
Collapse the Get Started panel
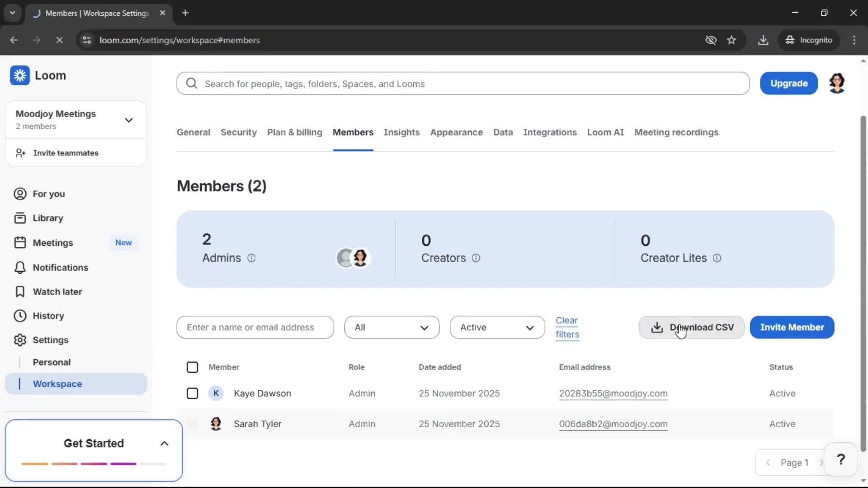tap(165, 444)
